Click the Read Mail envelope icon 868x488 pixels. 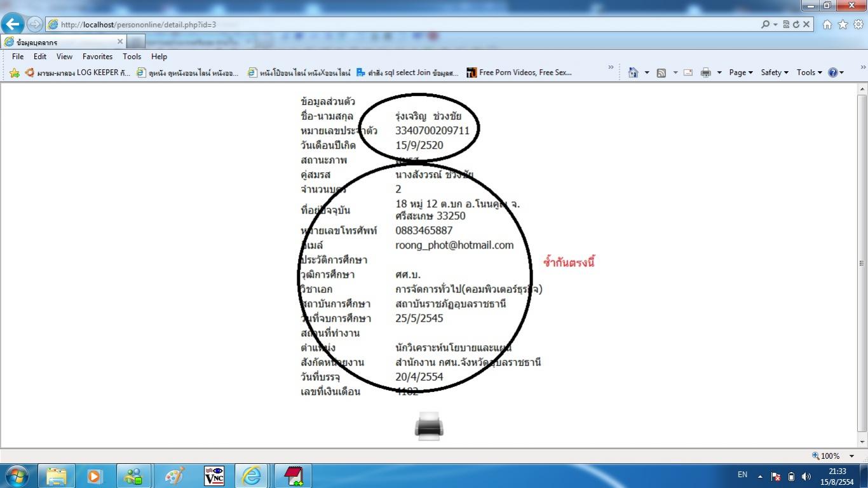click(688, 72)
